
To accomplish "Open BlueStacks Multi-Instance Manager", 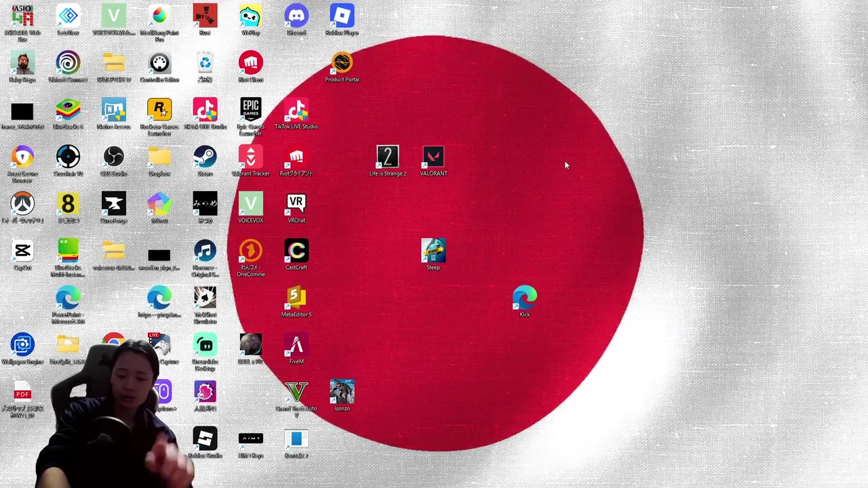I will [x=68, y=251].
